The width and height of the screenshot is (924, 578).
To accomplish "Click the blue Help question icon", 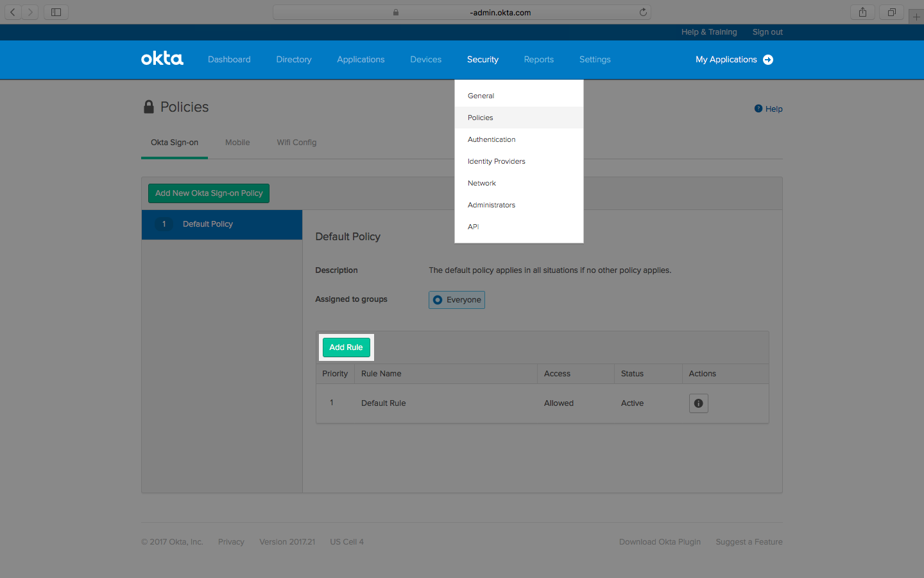I will point(758,109).
